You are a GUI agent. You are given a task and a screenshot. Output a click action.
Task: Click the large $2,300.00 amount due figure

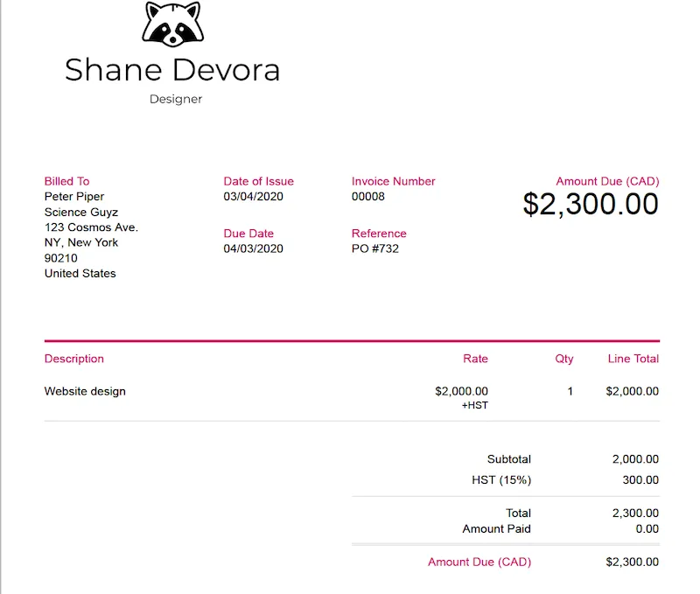(591, 204)
